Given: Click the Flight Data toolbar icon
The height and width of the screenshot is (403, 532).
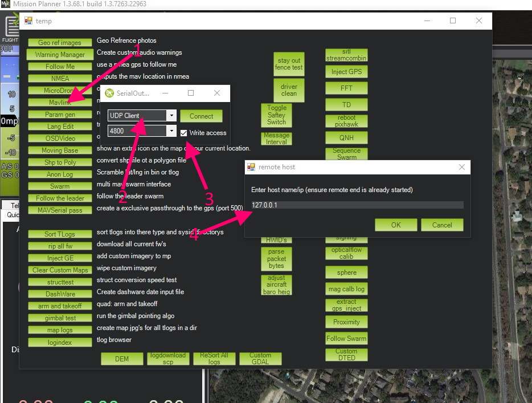Looking at the screenshot, I should [10, 30].
